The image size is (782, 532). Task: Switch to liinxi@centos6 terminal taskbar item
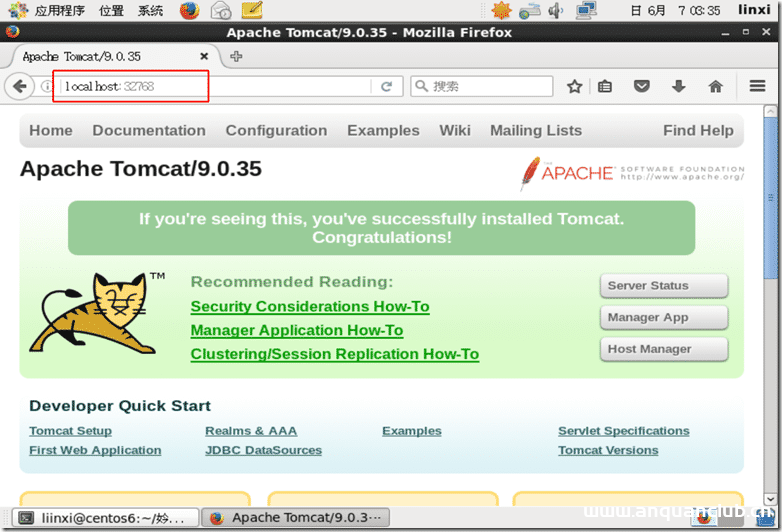click(105, 518)
